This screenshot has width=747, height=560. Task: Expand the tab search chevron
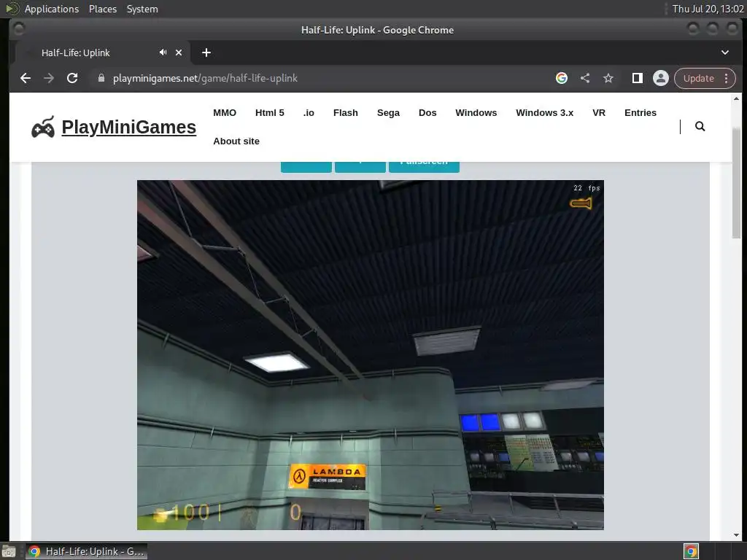pos(724,52)
